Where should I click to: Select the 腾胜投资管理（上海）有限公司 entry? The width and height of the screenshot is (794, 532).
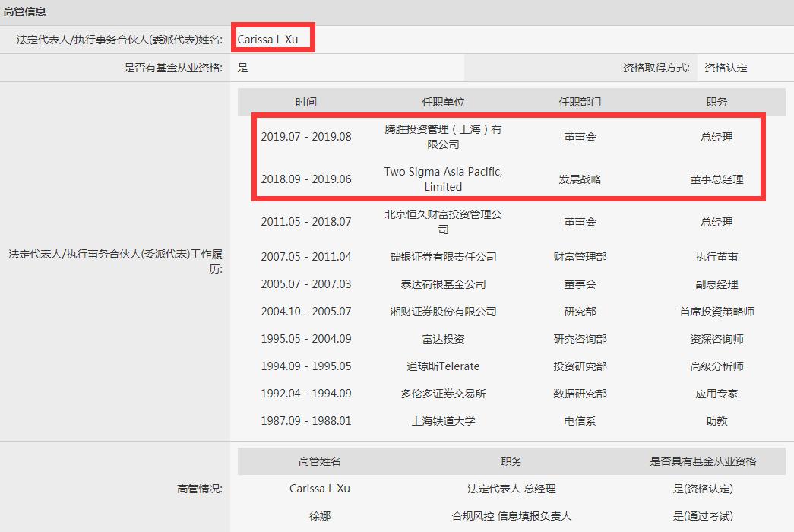pyautogui.click(x=442, y=137)
